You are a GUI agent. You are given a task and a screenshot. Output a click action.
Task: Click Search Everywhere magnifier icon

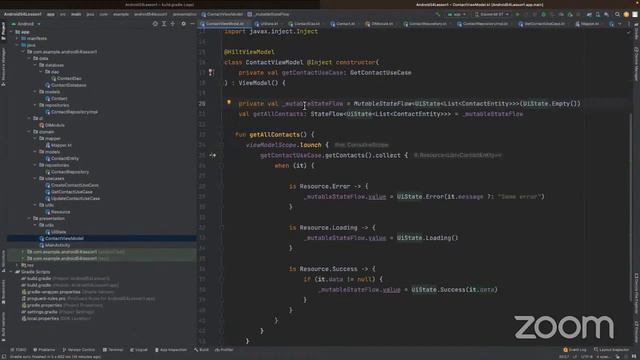click(x=617, y=14)
